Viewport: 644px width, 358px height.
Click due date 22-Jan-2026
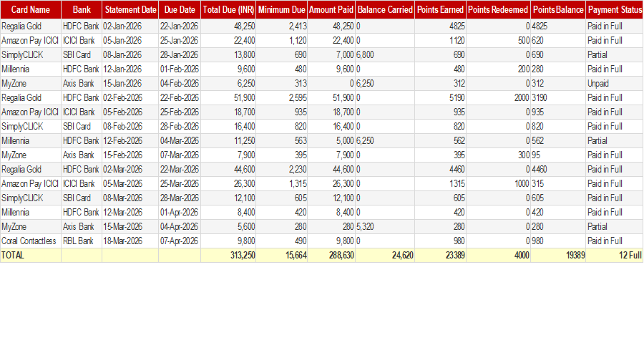[x=180, y=26]
